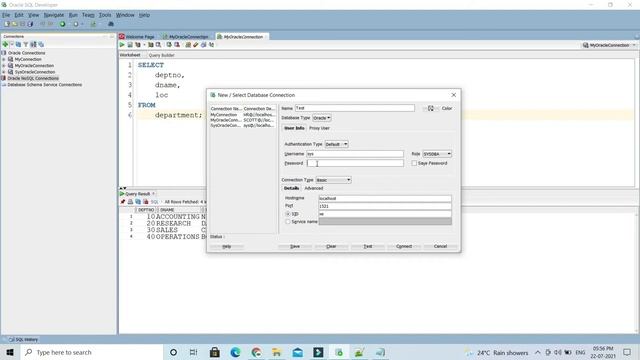Click into the Hostname field
This screenshot has width=640, height=360.
385,198
